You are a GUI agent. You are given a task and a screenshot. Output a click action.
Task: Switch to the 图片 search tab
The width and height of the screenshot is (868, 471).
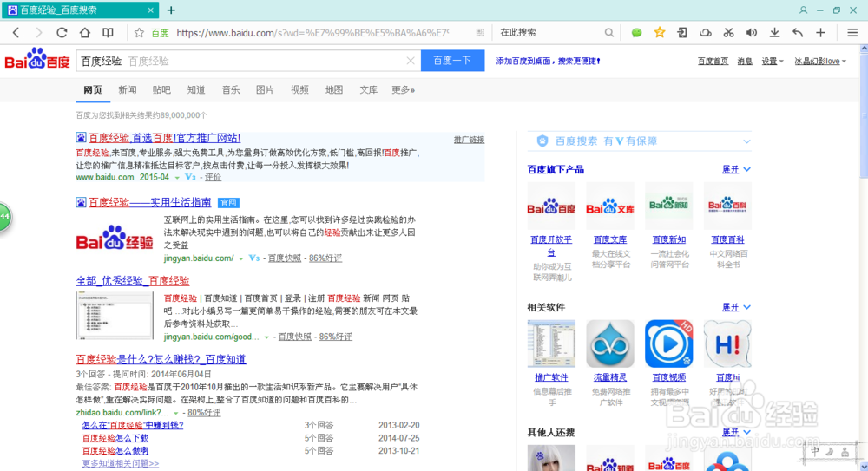coord(265,89)
